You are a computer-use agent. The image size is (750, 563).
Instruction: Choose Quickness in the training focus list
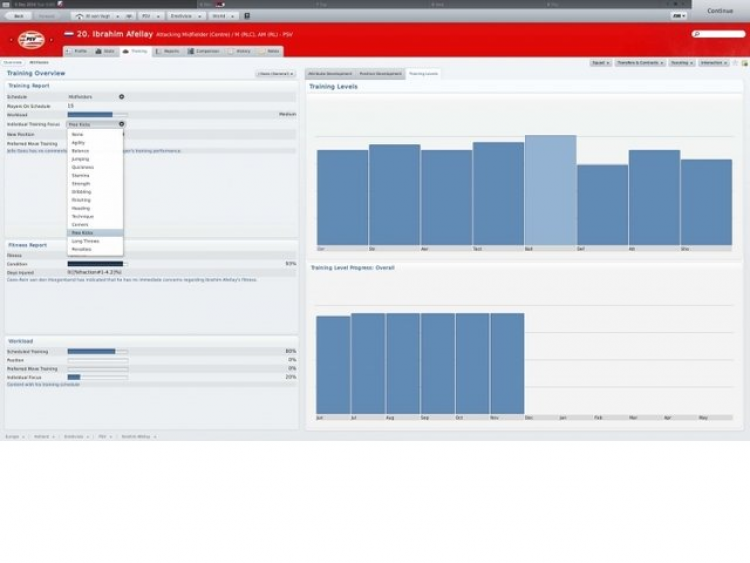click(95, 167)
